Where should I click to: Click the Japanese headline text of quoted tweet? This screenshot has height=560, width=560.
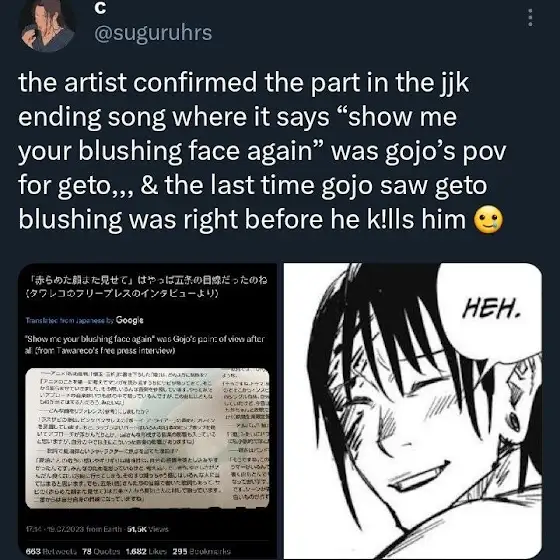147,286
